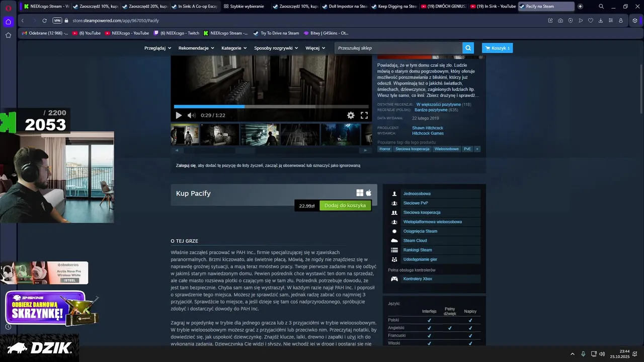644x362 pixels.
Task: Open taskbar volume speaker icon
Action: pos(602,354)
